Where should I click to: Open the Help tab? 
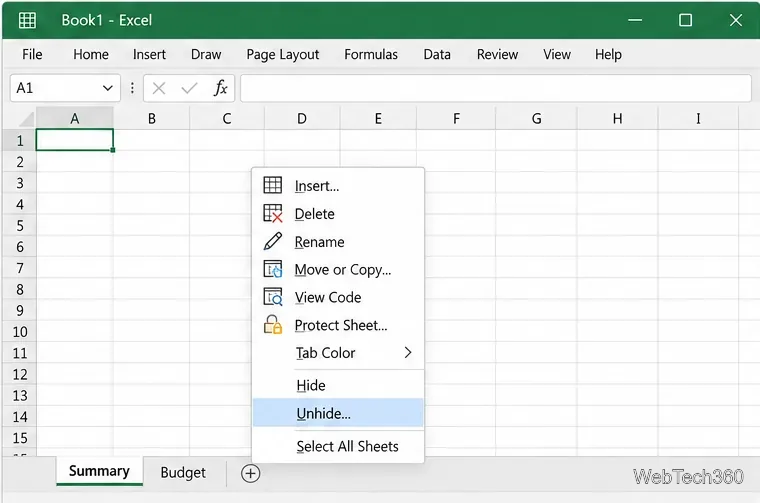tap(608, 55)
